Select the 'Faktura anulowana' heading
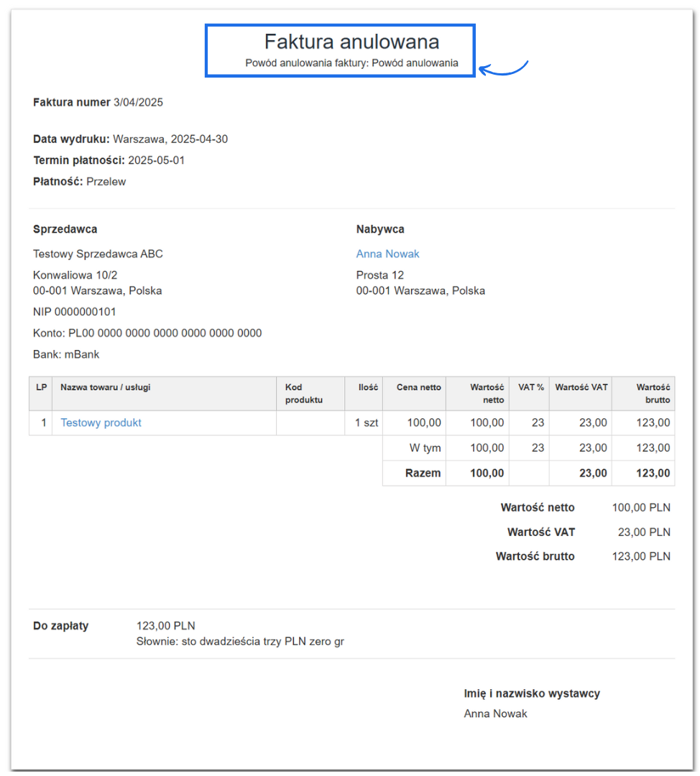This screenshot has width=700, height=776. click(x=351, y=42)
